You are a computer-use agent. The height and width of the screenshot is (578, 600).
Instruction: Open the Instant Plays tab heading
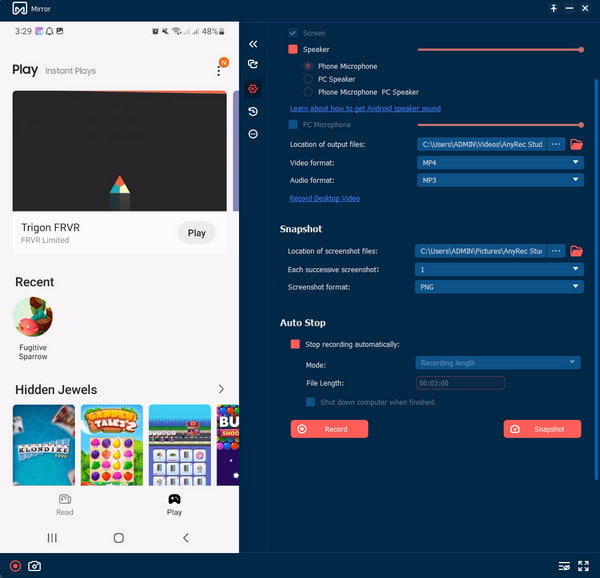coord(70,71)
